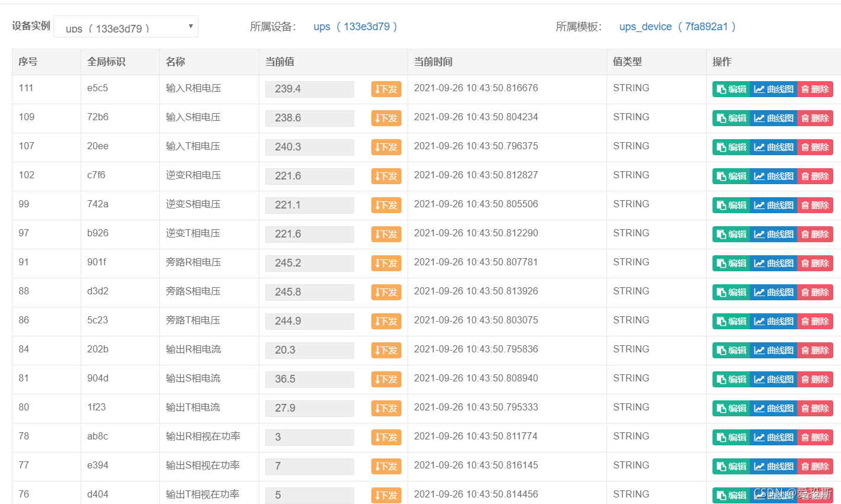Click 下发 for 逆变R相电压 row
The height and width of the screenshot is (504, 841).
pyautogui.click(x=386, y=176)
